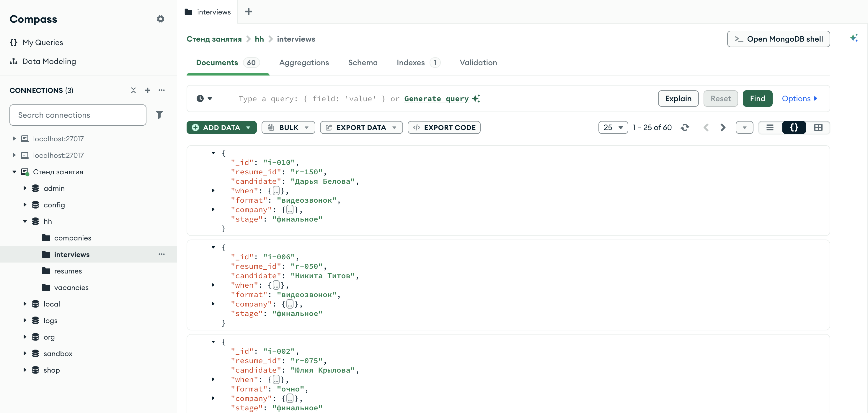This screenshot has width=868, height=413.
Task: Click Generate query link
Action: click(x=436, y=99)
